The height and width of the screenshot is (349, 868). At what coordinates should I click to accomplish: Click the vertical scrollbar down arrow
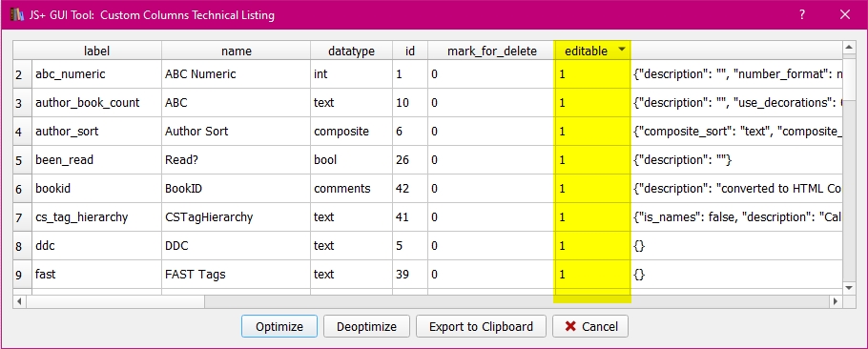pos(849,288)
